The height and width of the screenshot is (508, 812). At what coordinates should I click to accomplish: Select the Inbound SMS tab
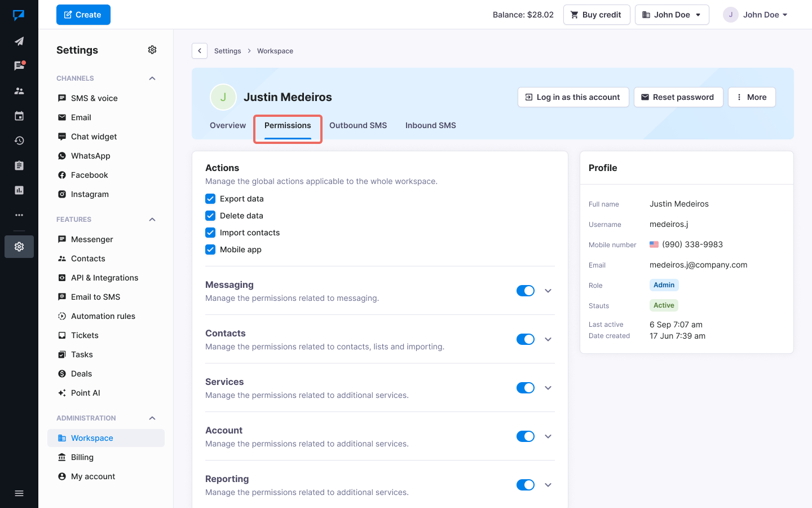click(430, 125)
